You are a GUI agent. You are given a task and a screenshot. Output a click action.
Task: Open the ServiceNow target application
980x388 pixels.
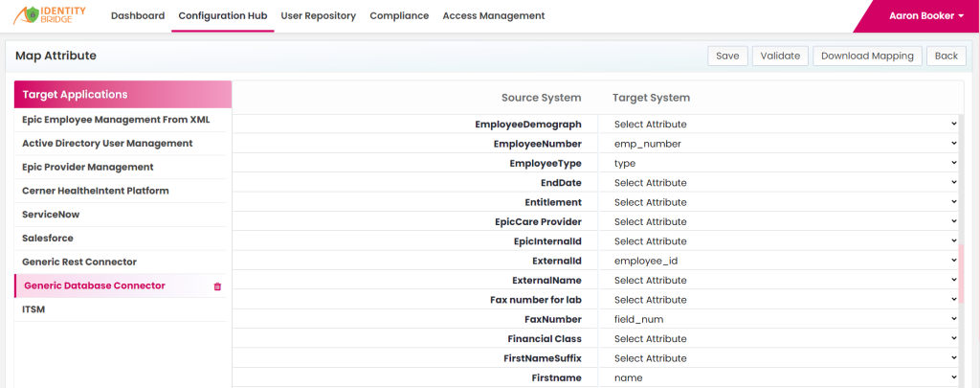122,214
